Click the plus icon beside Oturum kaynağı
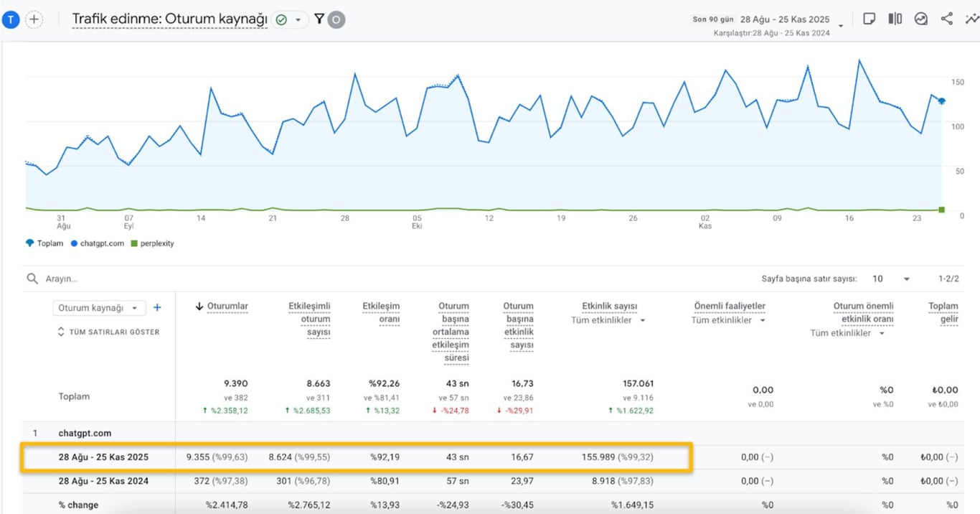 (157, 307)
